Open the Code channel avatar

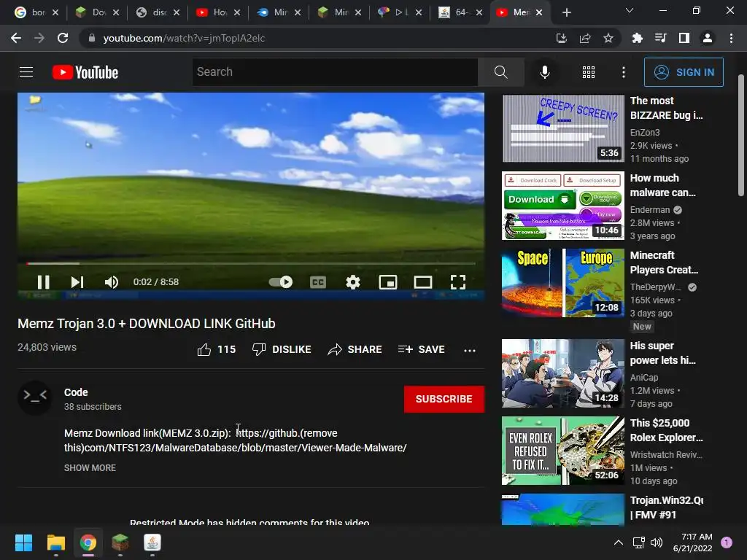click(35, 397)
